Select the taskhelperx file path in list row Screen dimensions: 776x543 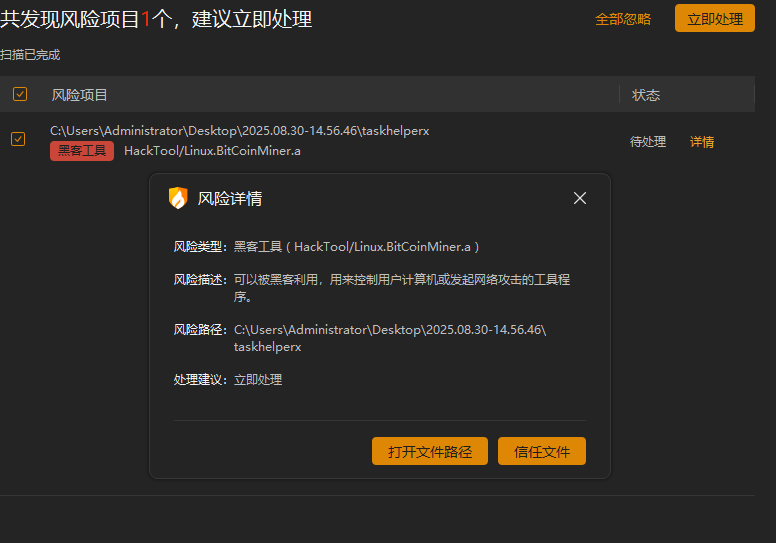(240, 131)
